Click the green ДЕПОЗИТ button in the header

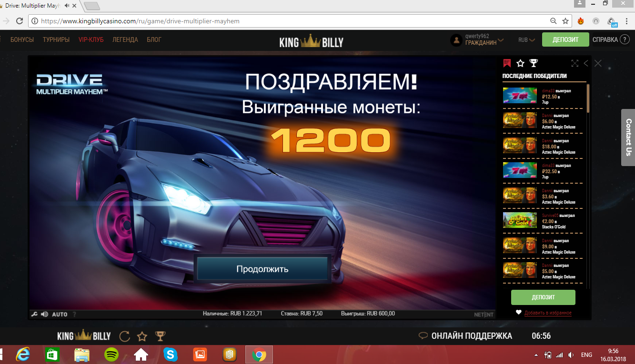point(565,40)
